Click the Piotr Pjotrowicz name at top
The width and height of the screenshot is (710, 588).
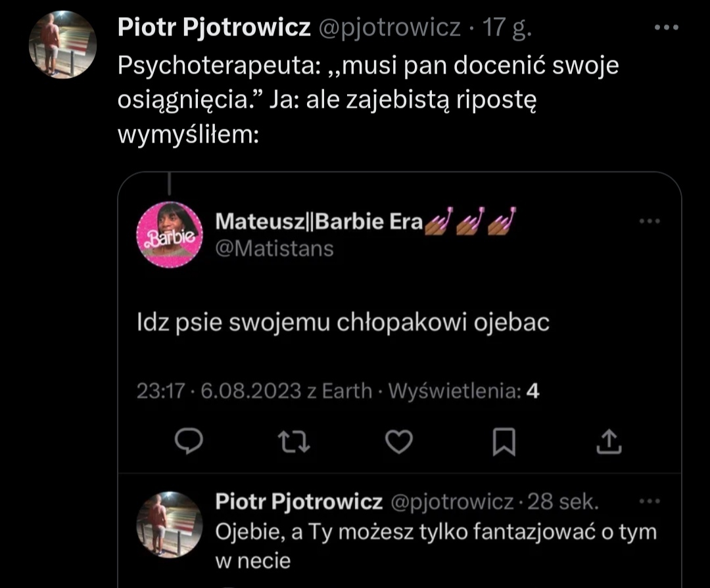click(x=215, y=28)
